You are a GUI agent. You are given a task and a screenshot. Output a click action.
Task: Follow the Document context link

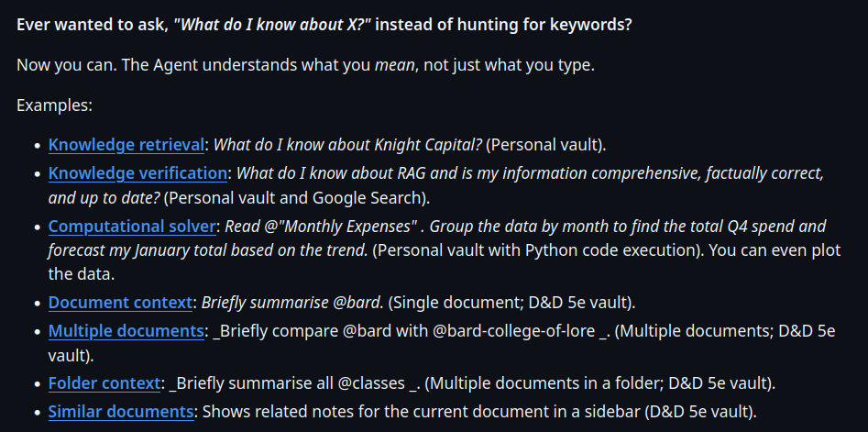pos(120,303)
